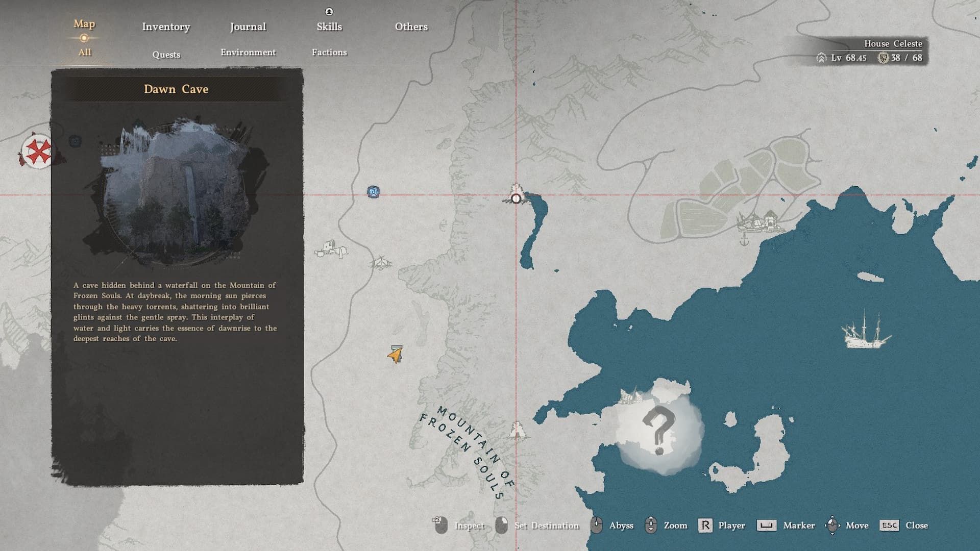980x551 pixels.
Task: Click the sailing ship icon at sea
Action: pos(865,332)
